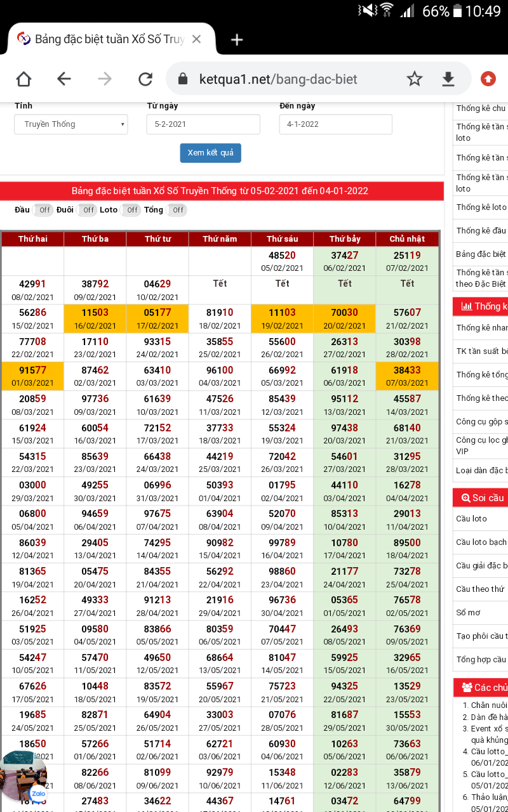Select highlighted cell 70030 dated 20/02/2021

[345, 318]
